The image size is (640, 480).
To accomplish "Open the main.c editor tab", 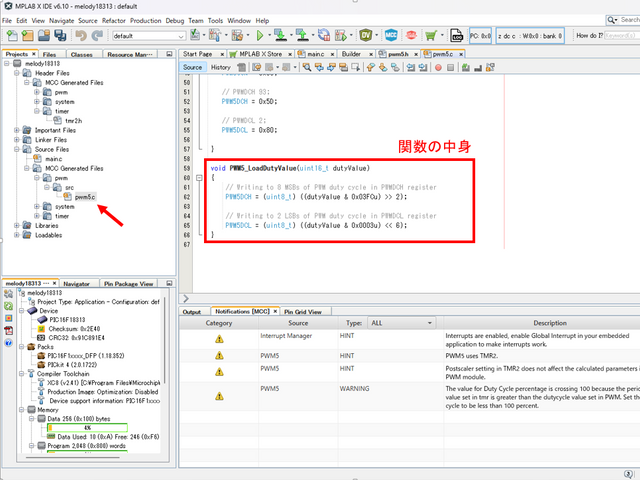I will coord(314,53).
